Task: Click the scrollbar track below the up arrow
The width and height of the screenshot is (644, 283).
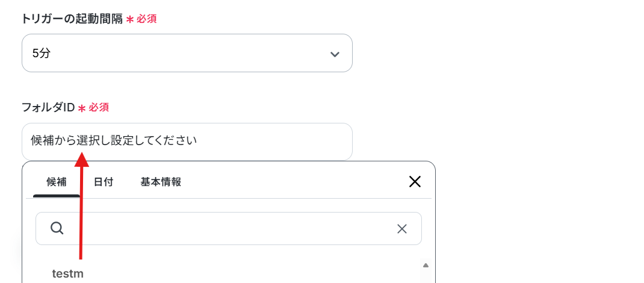Action: 426,276
